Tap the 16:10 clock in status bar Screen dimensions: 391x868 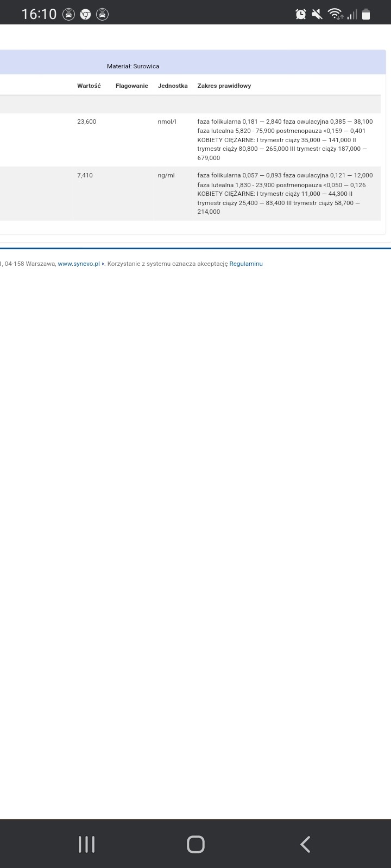tap(39, 15)
